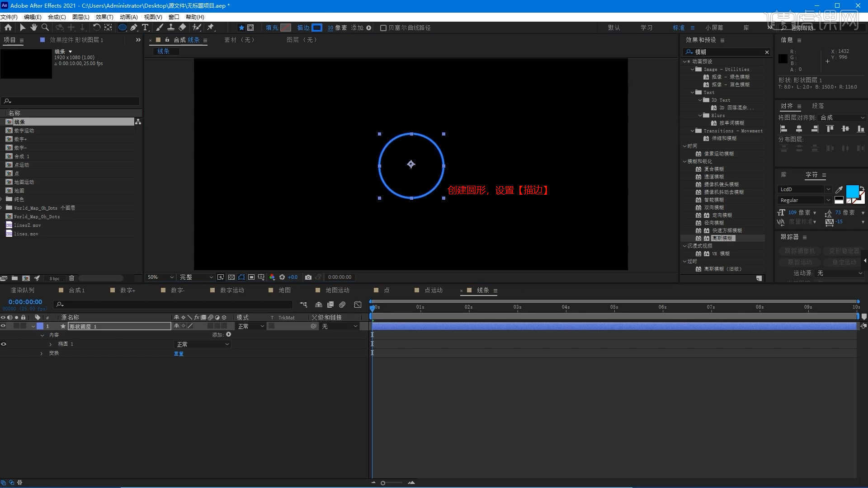868x488 pixels.
Task: Select the Pen tool
Action: pos(134,28)
